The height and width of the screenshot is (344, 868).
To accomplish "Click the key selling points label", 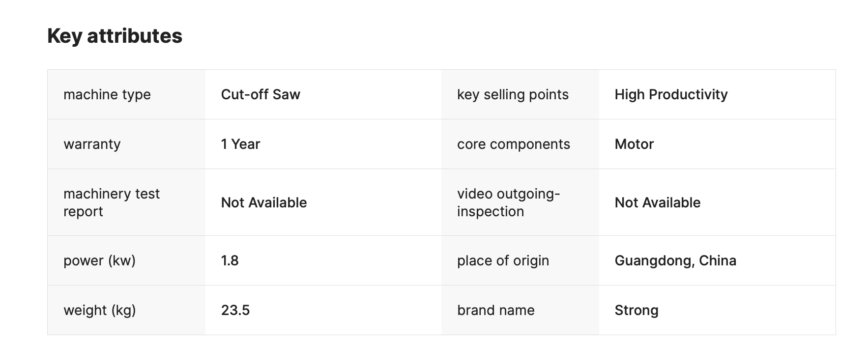I will coord(513,94).
